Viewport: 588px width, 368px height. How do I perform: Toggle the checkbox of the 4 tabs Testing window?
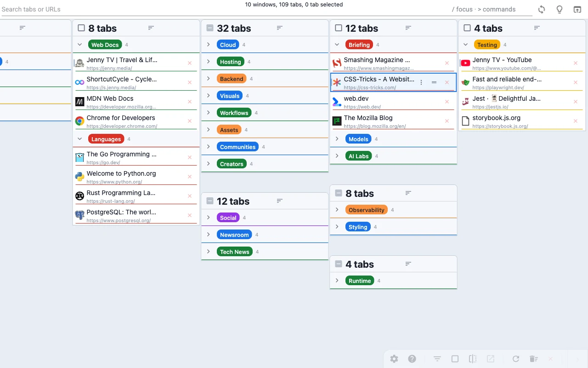[x=467, y=28]
